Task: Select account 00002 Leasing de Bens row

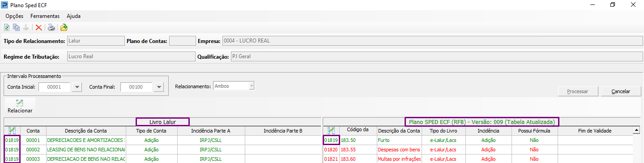Action: 162,149
